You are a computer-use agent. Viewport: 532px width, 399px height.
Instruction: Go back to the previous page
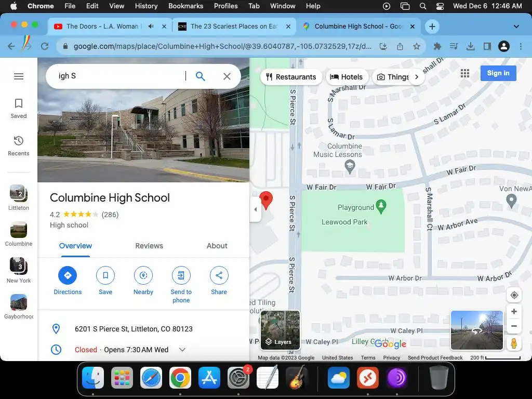pos(11,46)
